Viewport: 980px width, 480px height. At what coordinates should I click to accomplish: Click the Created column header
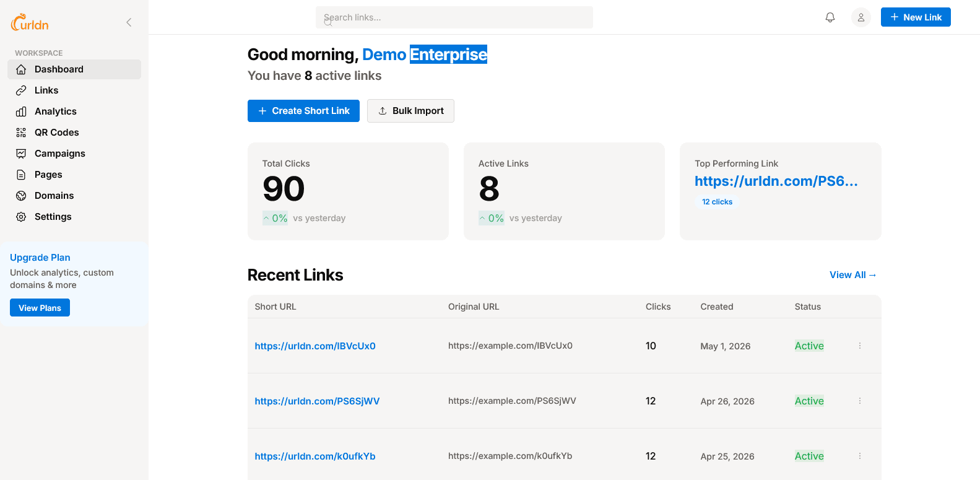(x=717, y=307)
